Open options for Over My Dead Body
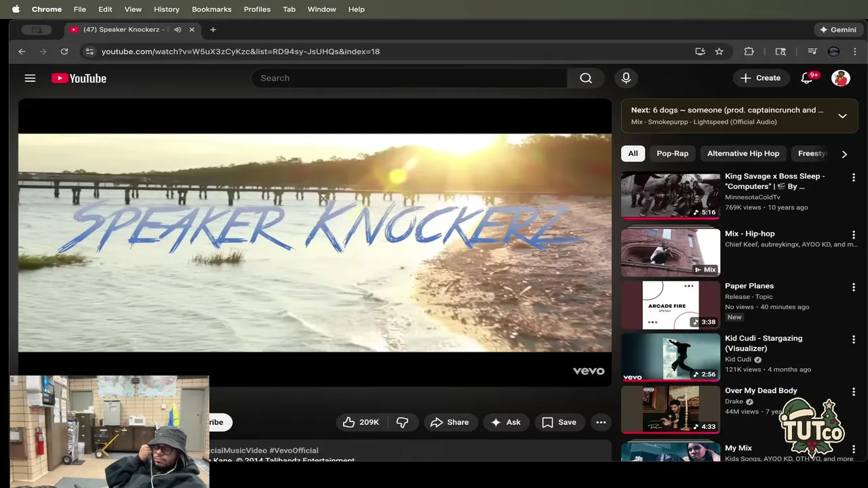The height and width of the screenshot is (488, 868). tap(853, 392)
